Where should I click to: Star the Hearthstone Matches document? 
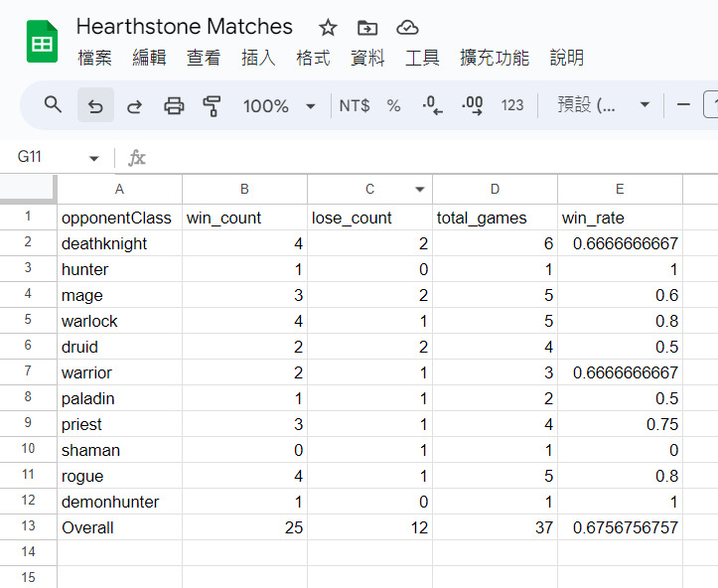tap(328, 28)
